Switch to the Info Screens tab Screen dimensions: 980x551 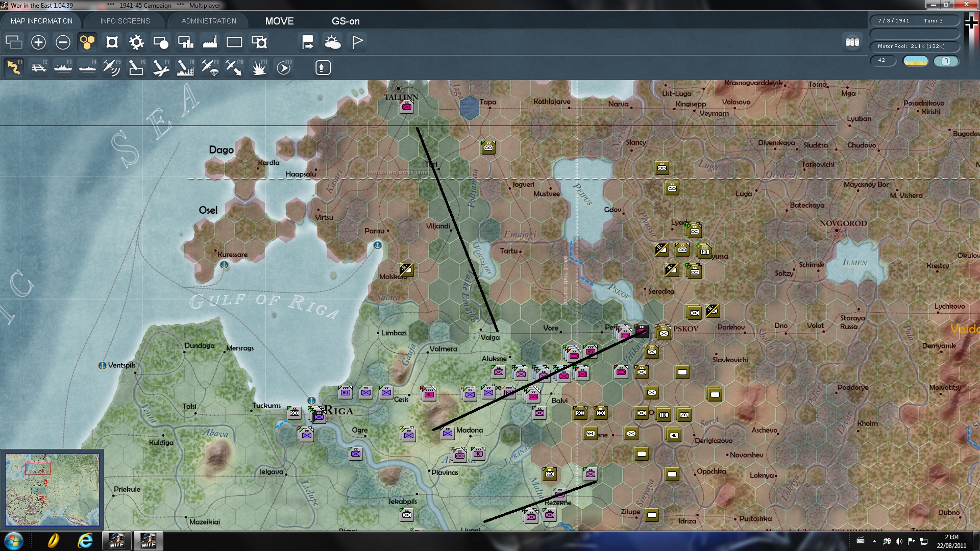(125, 21)
